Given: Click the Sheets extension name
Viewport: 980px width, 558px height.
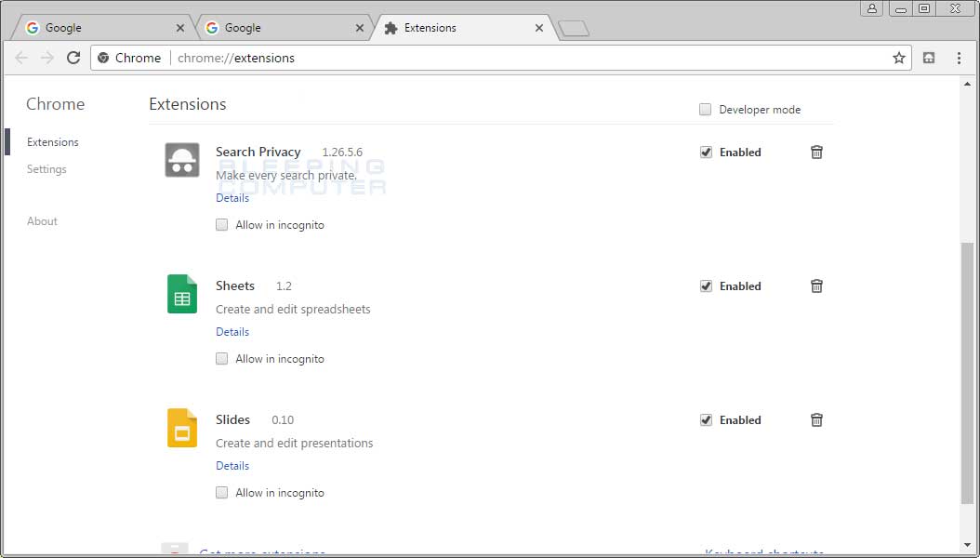Looking at the screenshot, I should tap(235, 286).
